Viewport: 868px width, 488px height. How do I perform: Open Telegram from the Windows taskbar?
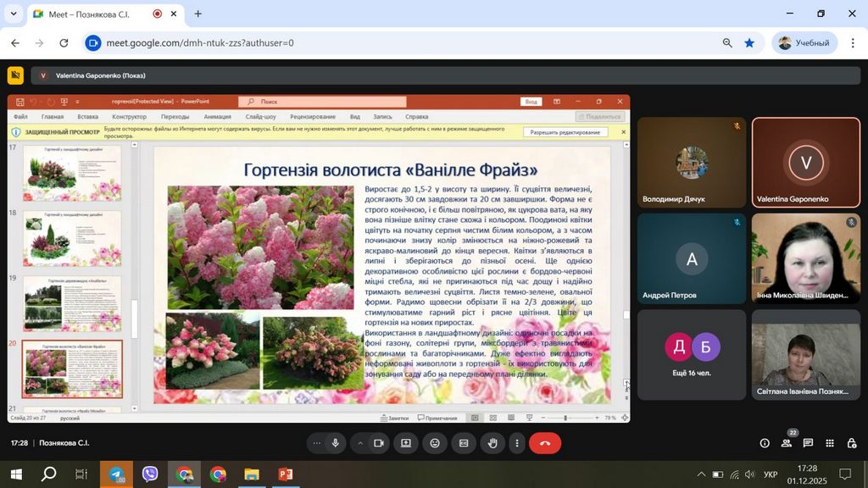(x=116, y=474)
